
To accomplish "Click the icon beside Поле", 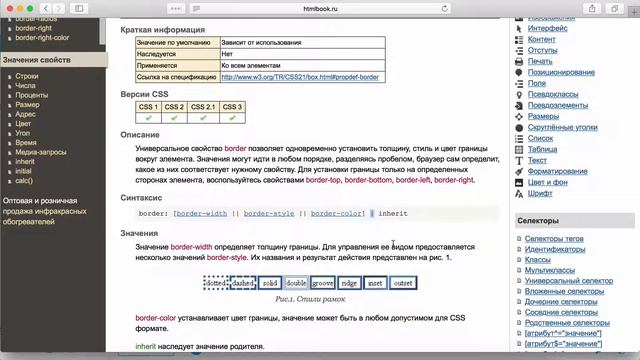I will 519,84.
